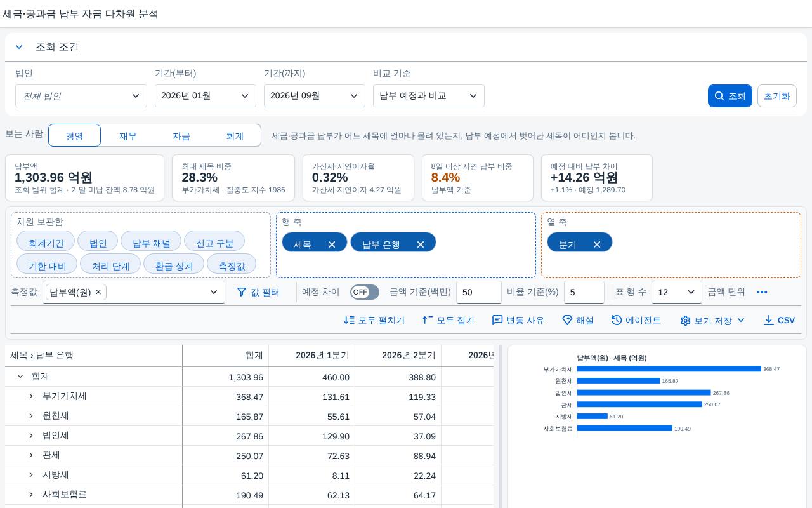Screen dimensions: 812x508
Task: Open 변동 사유 comments
Action: click(518, 321)
